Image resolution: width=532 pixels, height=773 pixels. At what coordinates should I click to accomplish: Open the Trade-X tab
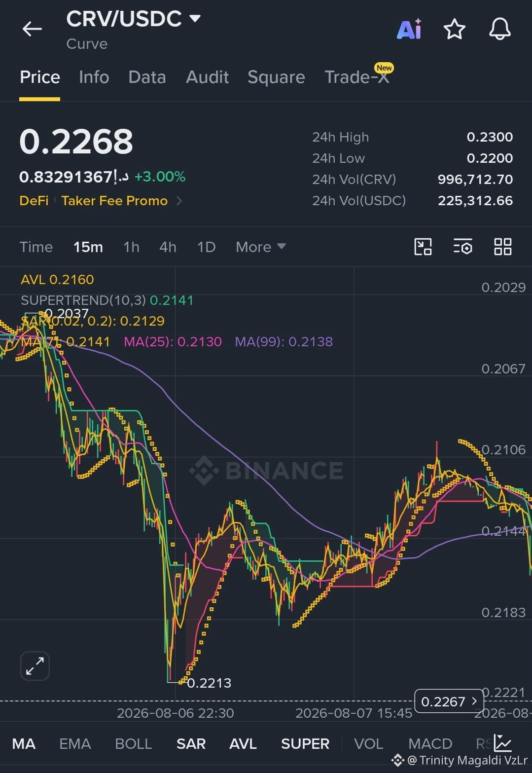click(x=357, y=77)
